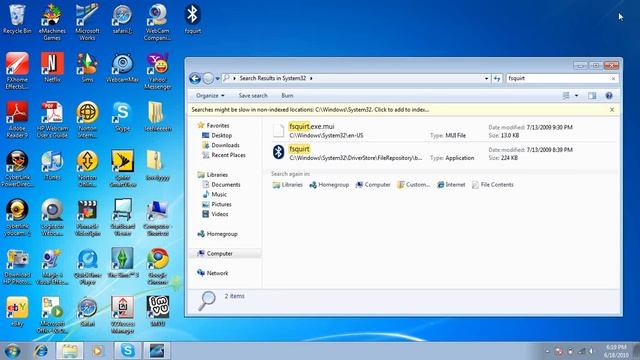Click Windows Media Player on the taskbar
This screenshot has width=640, height=360.
[98, 351]
